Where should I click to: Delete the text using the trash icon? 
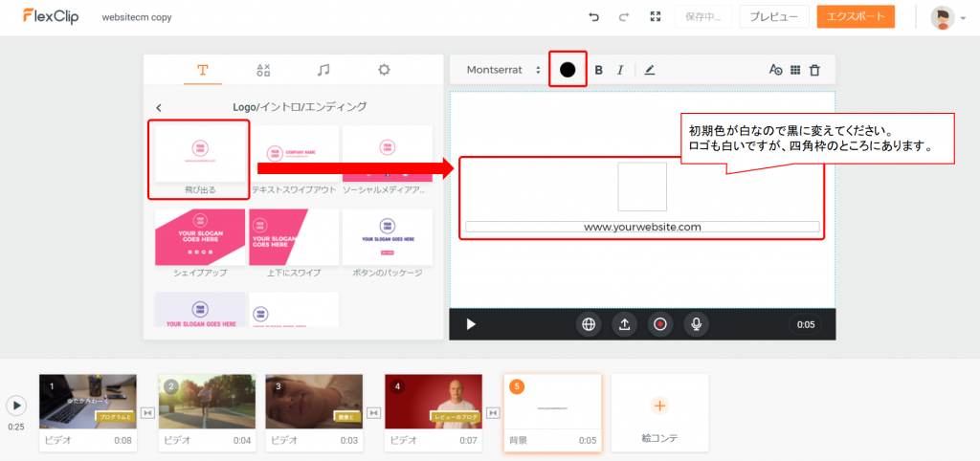coord(814,70)
